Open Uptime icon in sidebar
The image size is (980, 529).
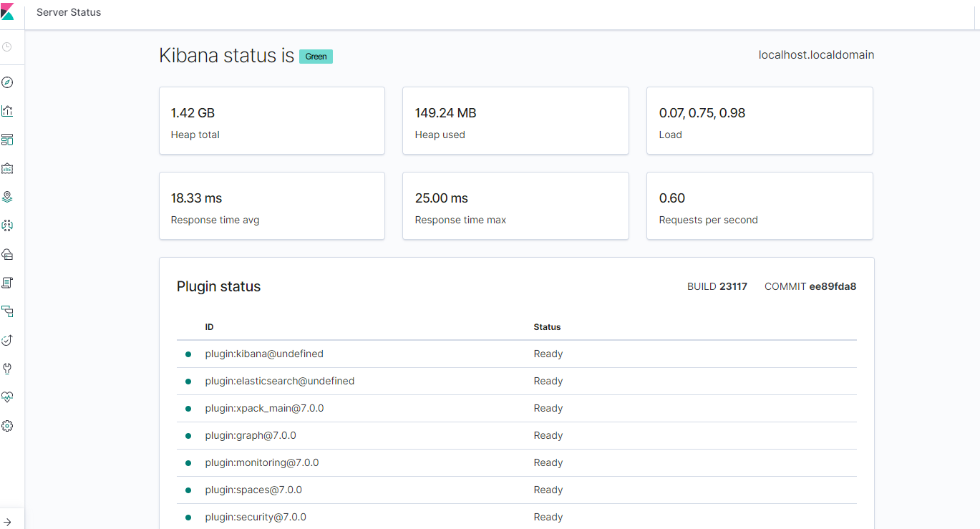tap(7, 340)
